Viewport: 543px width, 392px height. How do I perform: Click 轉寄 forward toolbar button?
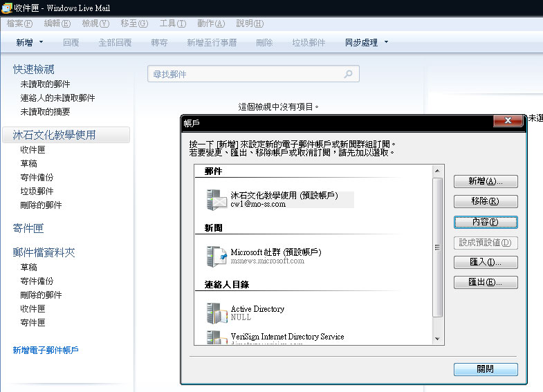pyautogui.click(x=159, y=43)
